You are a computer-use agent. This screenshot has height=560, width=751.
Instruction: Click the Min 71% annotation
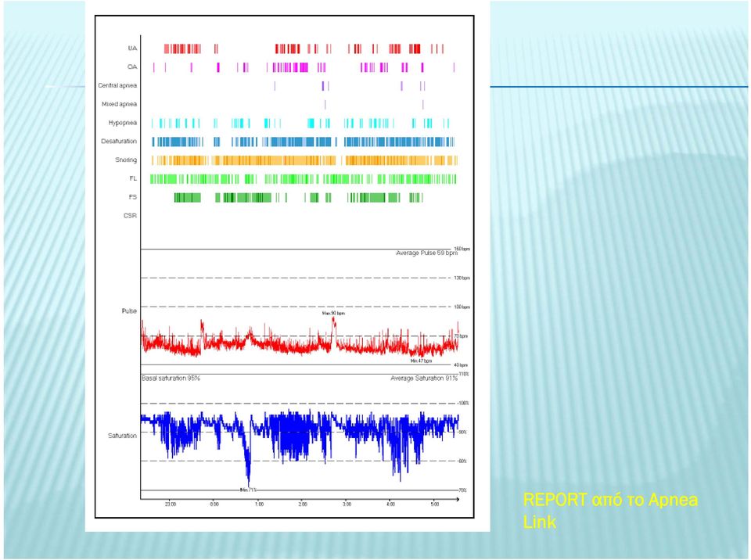point(249,490)
